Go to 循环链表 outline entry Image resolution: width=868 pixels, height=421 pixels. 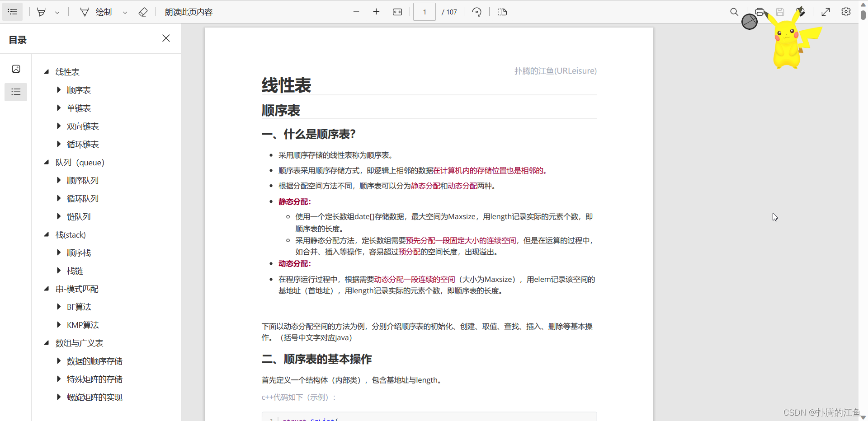(x=83, y=145)
